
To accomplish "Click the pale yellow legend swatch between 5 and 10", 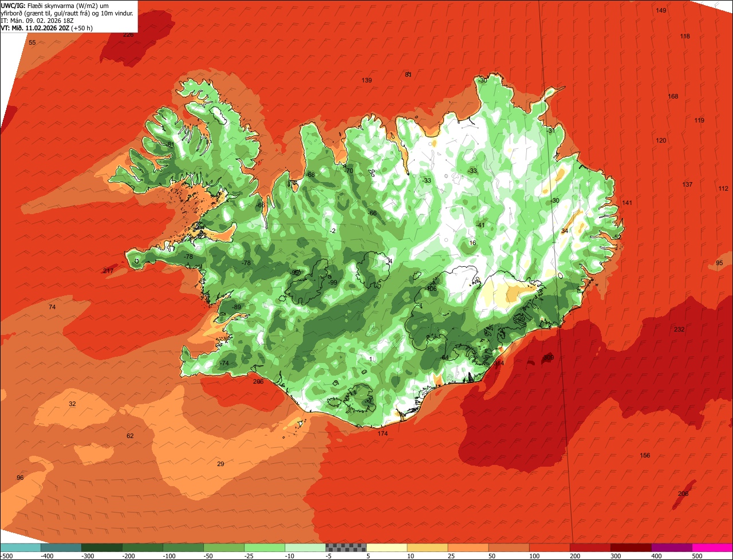I will click(387, 547).
